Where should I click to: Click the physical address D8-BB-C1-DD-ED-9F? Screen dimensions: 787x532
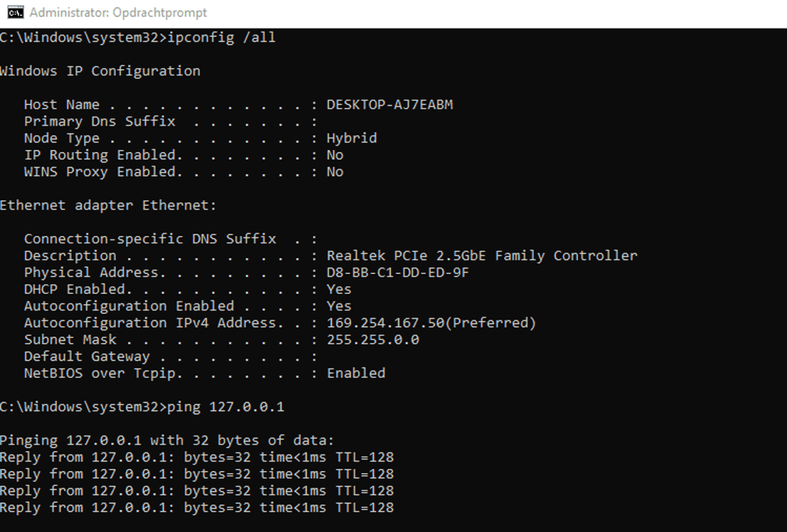pyautogui.click(x=397, y=272)
